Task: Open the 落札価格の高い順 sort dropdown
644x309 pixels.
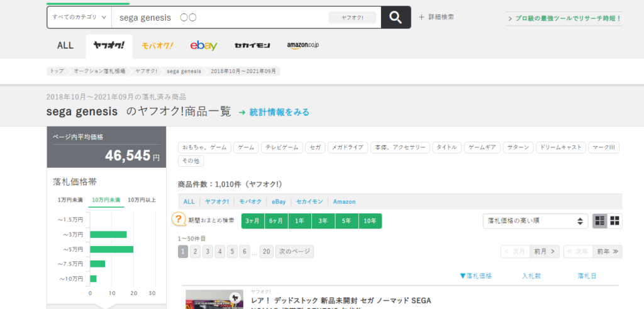Action: click(x=535, y=221)
